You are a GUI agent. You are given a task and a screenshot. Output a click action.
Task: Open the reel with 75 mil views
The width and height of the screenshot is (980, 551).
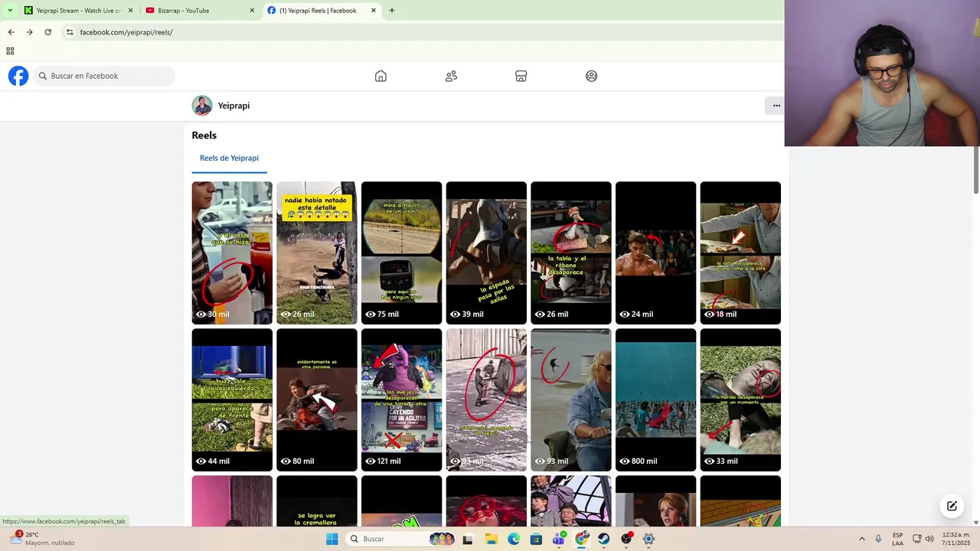tap(401, 253)
